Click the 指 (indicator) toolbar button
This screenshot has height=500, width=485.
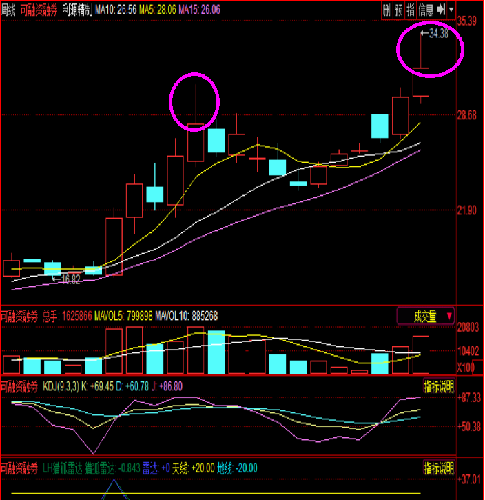(410, 10)
